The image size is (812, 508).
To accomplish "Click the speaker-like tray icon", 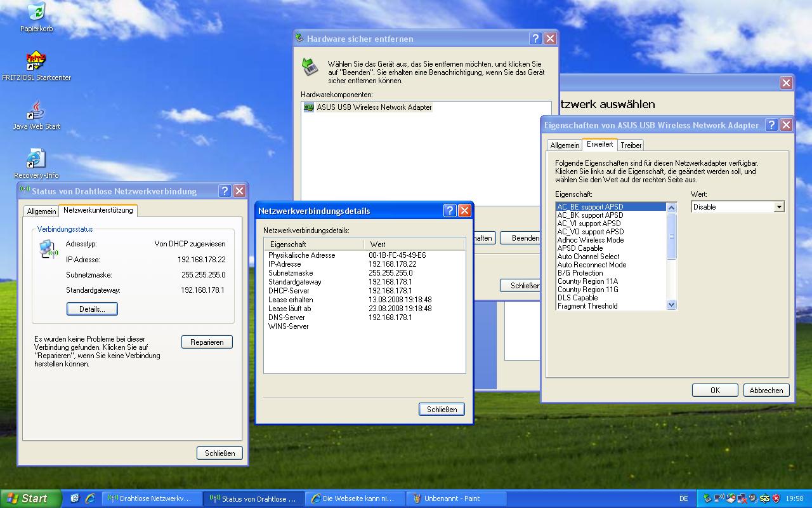I will [x=753, y=498].
